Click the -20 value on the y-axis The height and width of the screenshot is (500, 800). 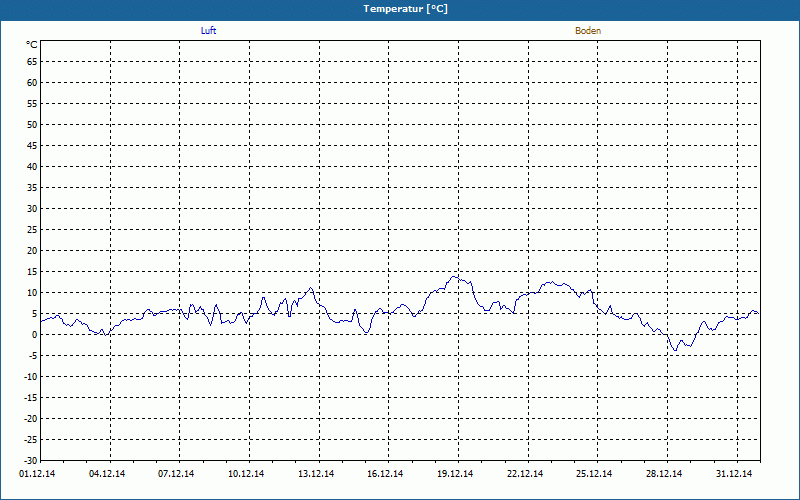click(x=31, y=418)
